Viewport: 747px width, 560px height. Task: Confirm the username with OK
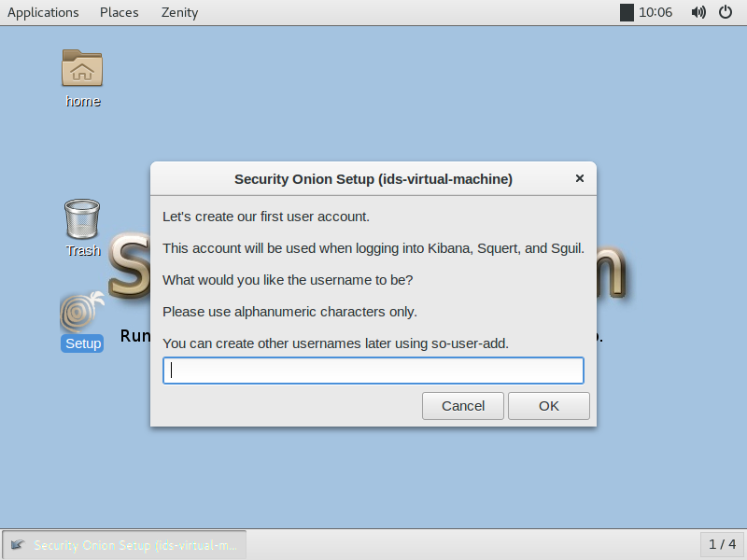[x=549, y=406]
